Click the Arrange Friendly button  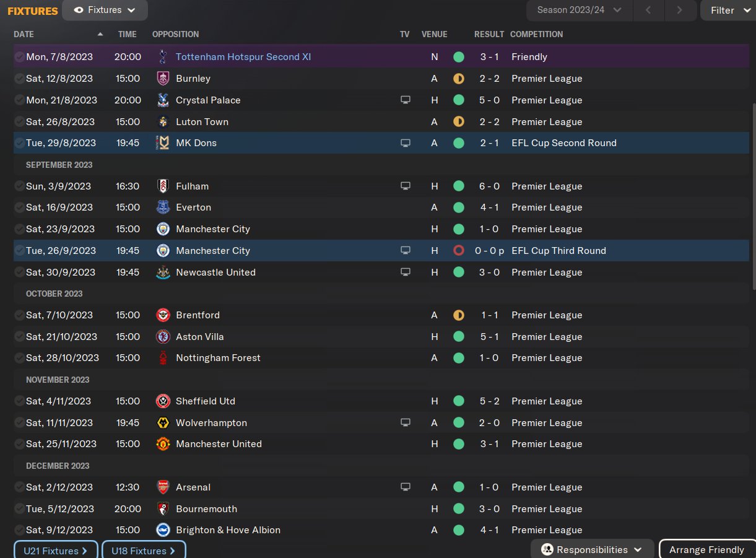(706, 550)
